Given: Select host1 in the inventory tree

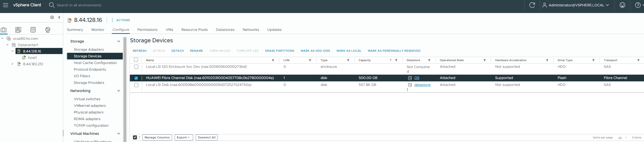Looking at the screenshot, I should [32, 58].
